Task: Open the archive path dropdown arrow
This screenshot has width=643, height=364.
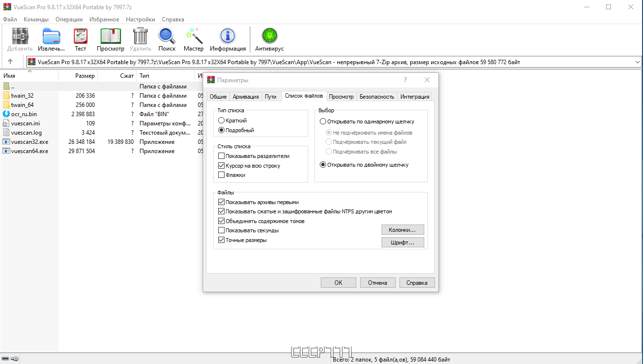Action: pos(638,62)
